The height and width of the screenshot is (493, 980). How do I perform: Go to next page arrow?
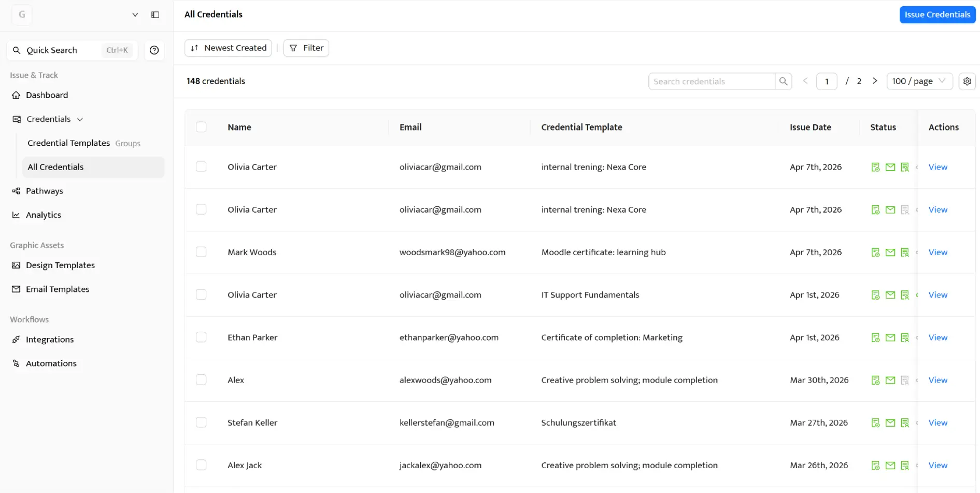[875, 81]
